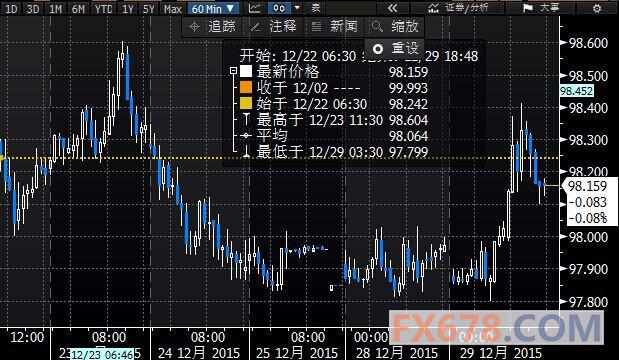Show the Max history range
The image size is (619, 360).
[x=173, y=8]
